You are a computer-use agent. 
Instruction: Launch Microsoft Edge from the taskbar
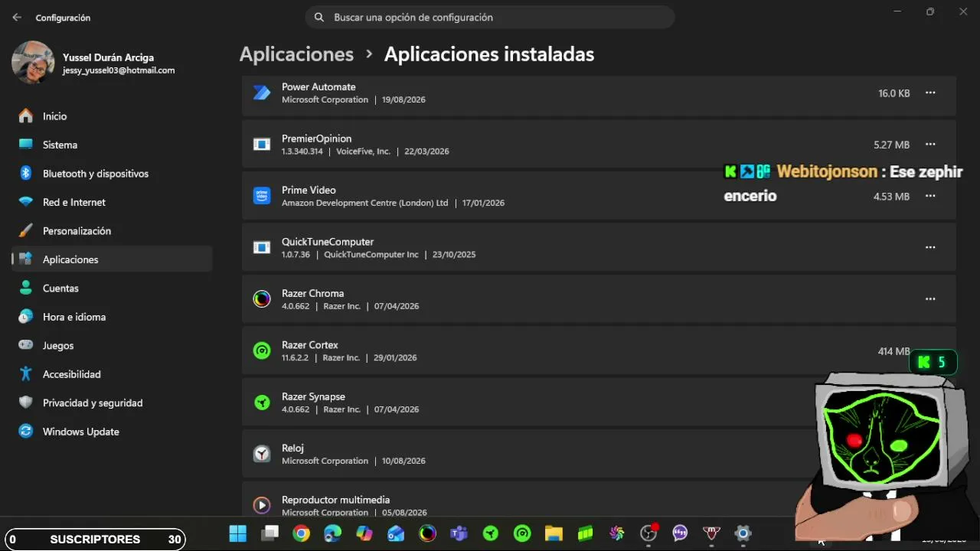click(332, 533)
